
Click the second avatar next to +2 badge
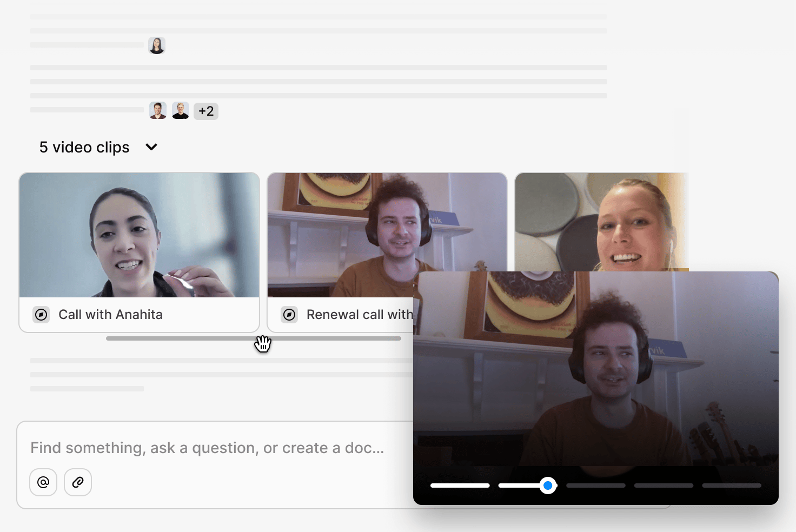(x=181, y=111)
